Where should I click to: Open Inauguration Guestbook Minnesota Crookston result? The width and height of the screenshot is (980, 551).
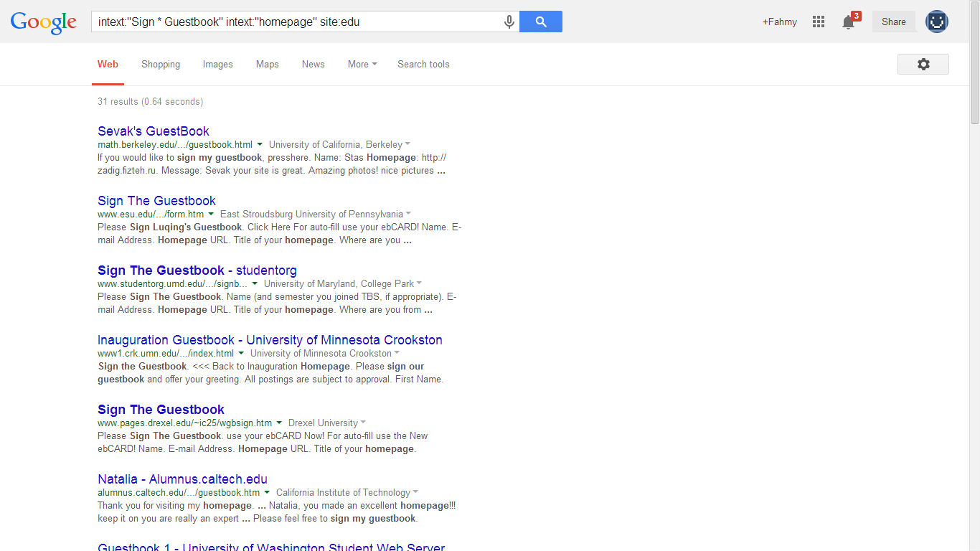[x=270, y=339]
